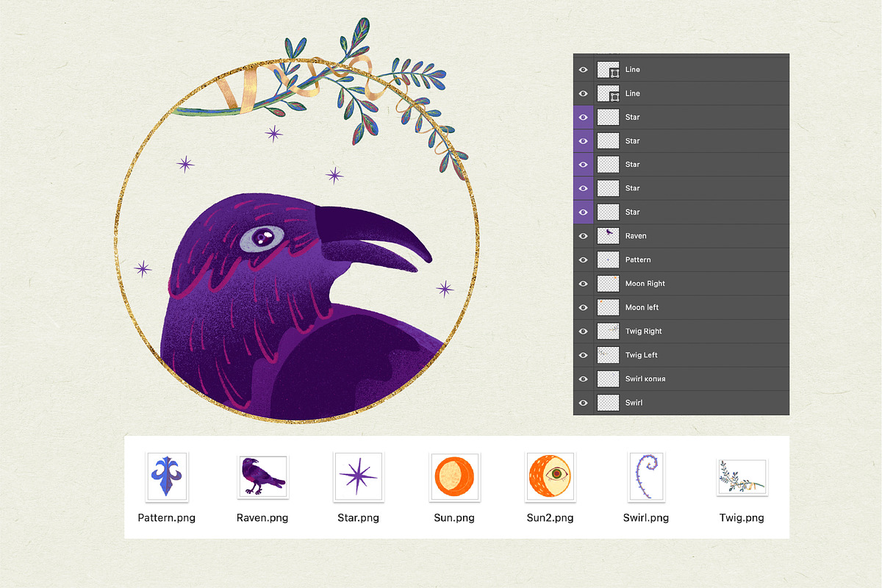This screenshot has height=588, width=882.
Task: Click the Pattern layer thumbnail
Action: click(608, 259)
